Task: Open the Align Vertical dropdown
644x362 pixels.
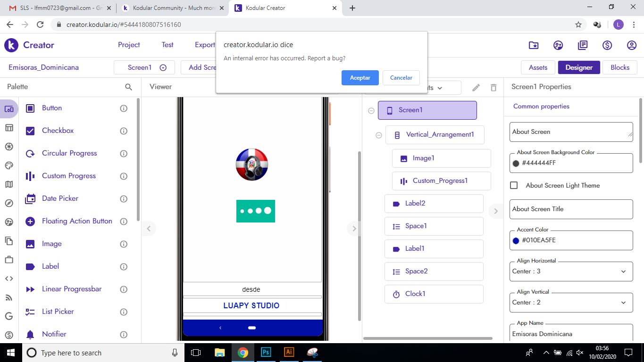Action: coord(571,303)
